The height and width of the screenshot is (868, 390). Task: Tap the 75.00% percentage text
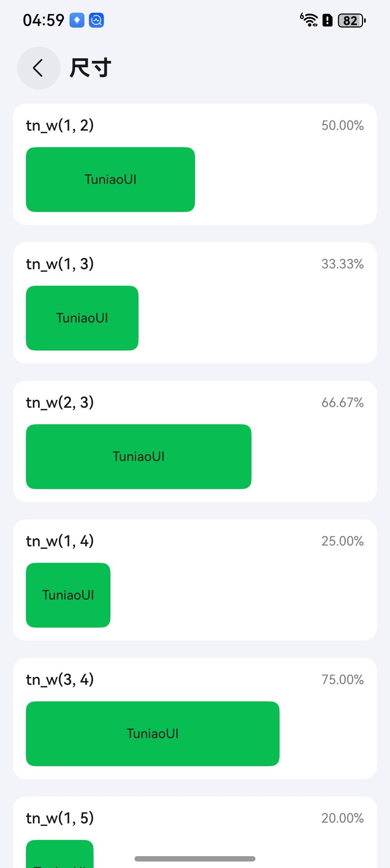pyautogui.click(x=342, y=680)
